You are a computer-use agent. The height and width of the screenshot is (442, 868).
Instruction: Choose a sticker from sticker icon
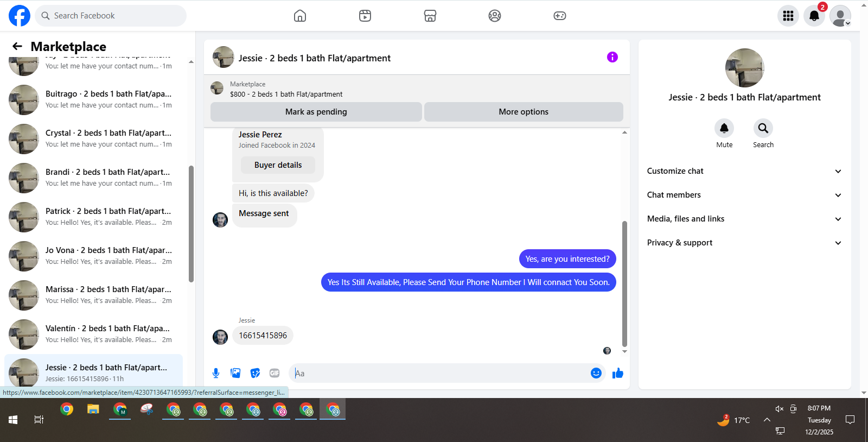click(255, 373)
